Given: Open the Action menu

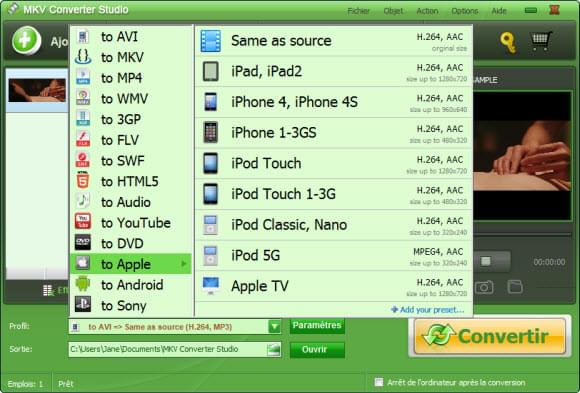Looking at the screenshot, I should [x=427, y=11].
